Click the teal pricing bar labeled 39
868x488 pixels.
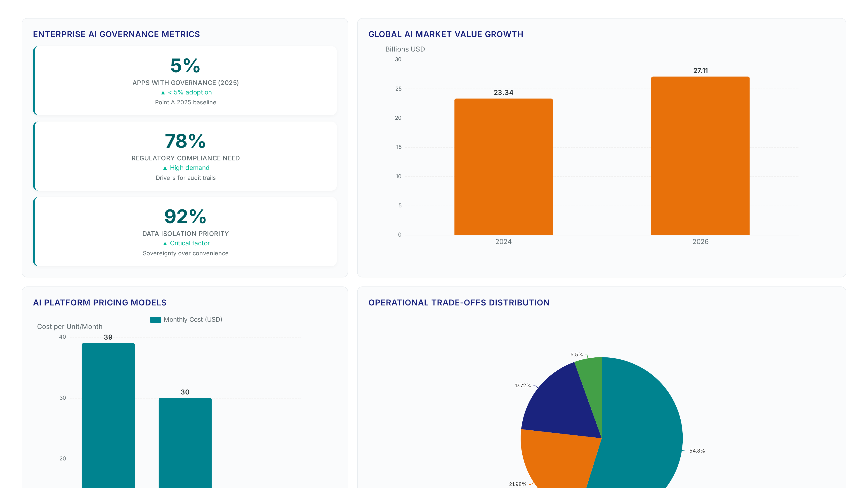(x=108, y=416)
